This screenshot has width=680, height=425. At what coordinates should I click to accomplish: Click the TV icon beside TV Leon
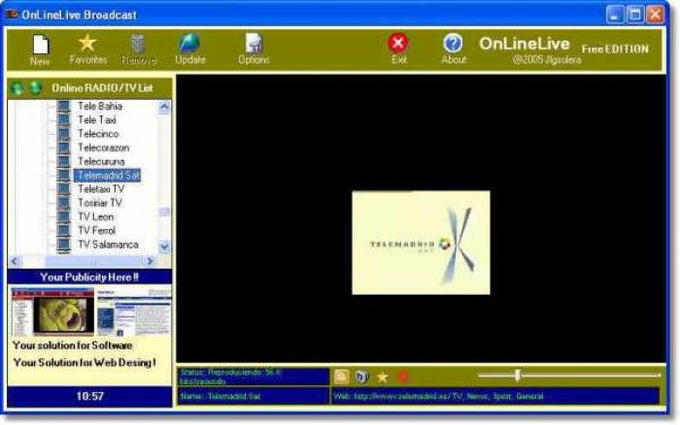click(x=64, y=217)
